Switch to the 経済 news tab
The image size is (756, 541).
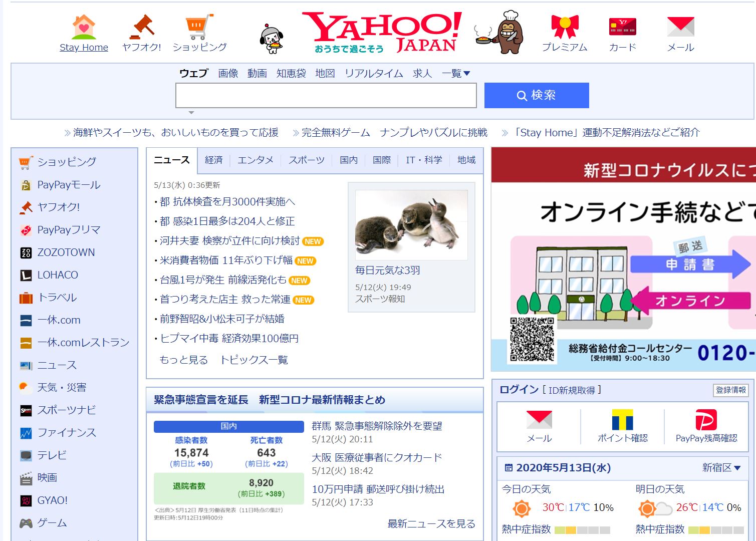point(213,160)
